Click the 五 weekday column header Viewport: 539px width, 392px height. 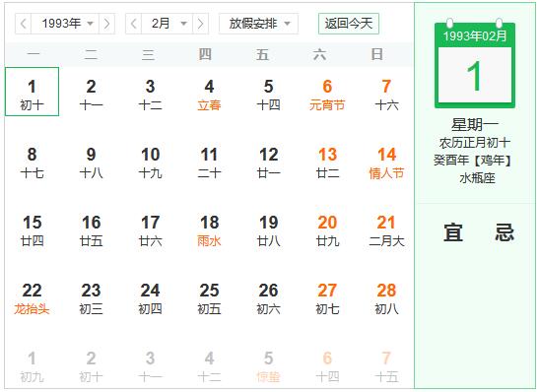(x=262, y=54)
